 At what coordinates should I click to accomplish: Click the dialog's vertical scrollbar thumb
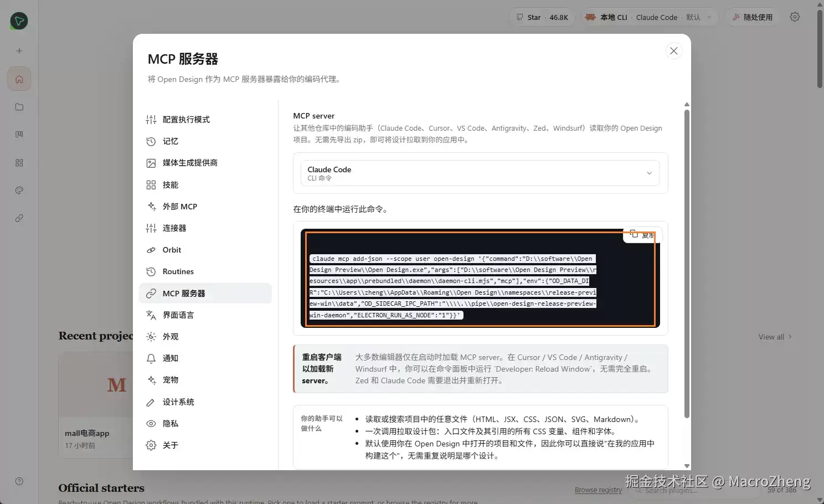[687, 264]
